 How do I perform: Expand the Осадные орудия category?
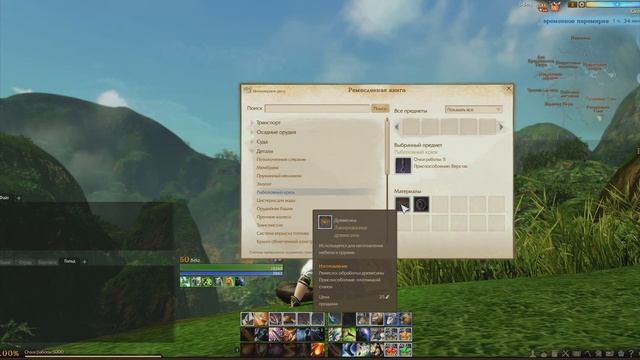point(252,132)
